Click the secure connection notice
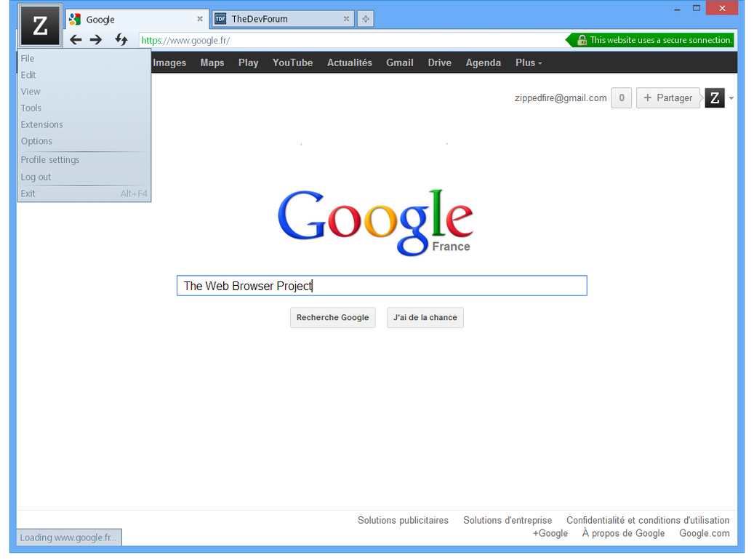The width and height of the screenshot is (754, 560). pos(649,40)
